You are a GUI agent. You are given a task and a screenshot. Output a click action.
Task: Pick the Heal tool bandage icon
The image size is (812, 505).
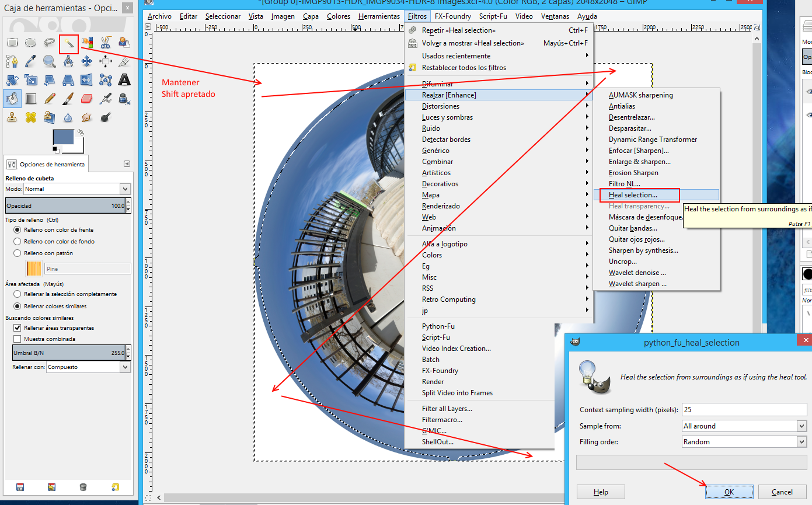point(31,117)
